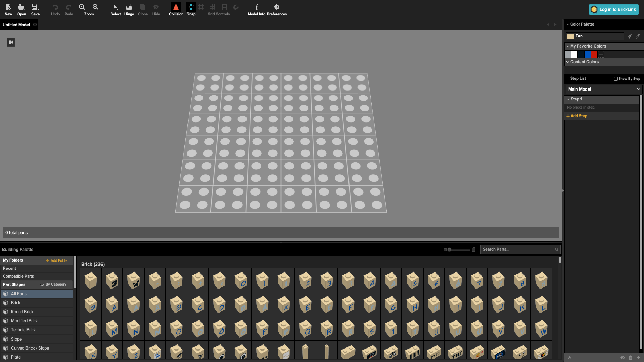Collapse the Step 1 entry
The height and width of the screenshot is (362, 644).
pyautogui.click(x=568, y=99)
